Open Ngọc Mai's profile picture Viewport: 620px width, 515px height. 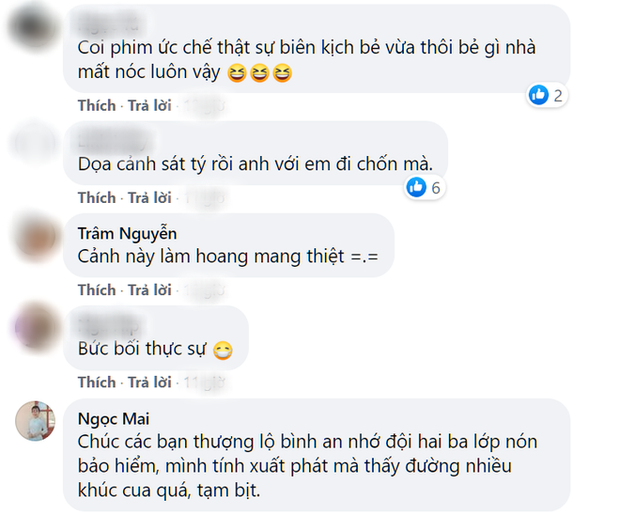(35, 422)
